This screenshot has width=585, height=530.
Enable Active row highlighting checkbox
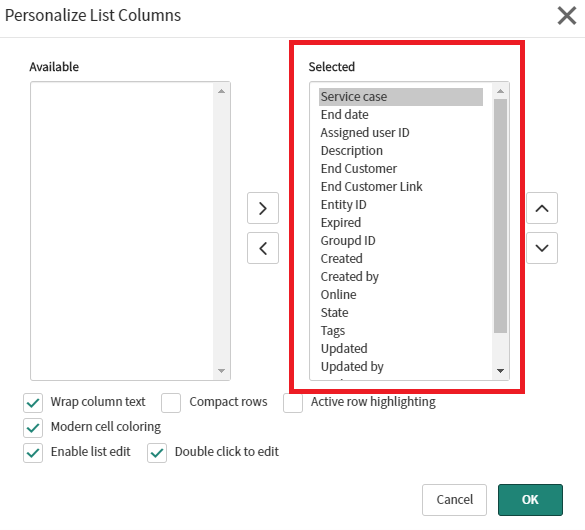point(293,402)
